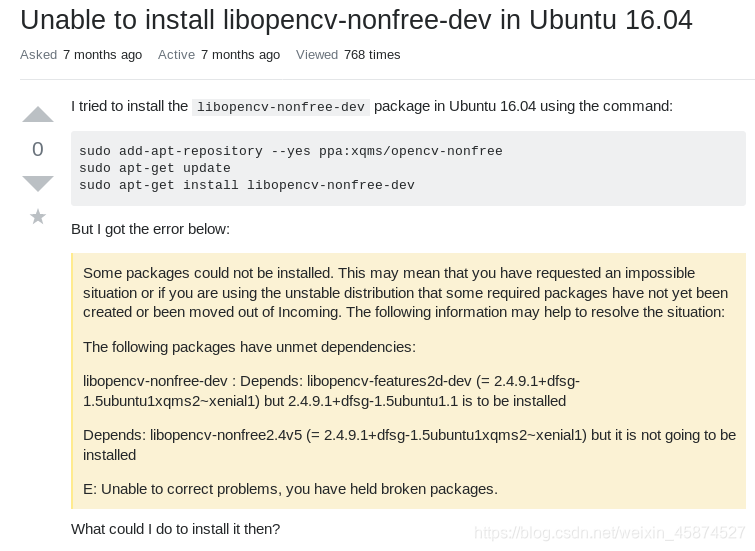Click "What could I do to install it then?"
Screen dimensions: 755x551
pos(175,528)
